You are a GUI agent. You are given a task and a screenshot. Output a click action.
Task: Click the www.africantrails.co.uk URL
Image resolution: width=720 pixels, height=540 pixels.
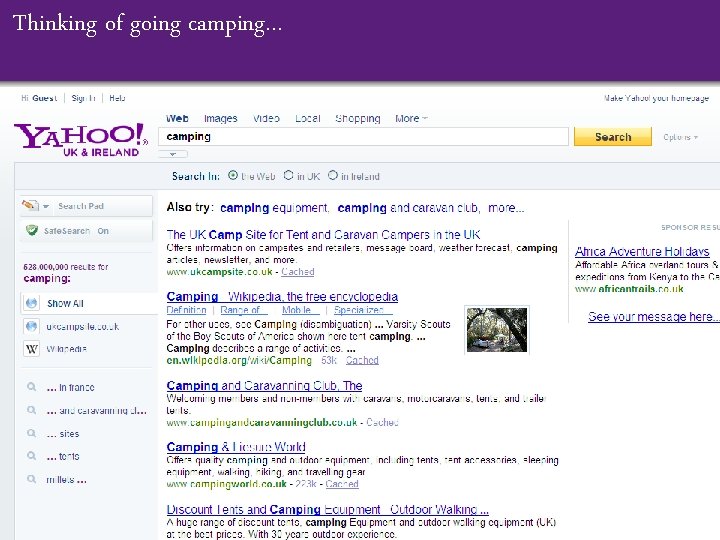coord(629,289)
